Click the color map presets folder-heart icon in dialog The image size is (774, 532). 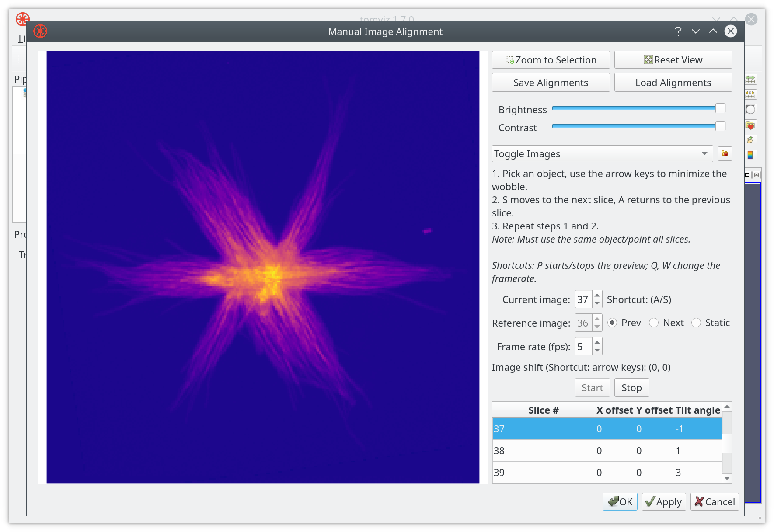coord(725,154)
